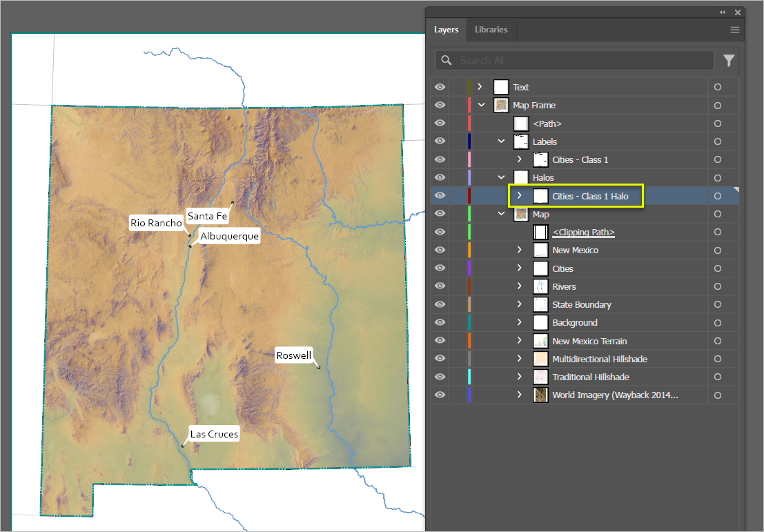Image resolution: width=764 pixels, height=532 pixels.
Task: Expand the Cities layer
Action: pos(520,268)
